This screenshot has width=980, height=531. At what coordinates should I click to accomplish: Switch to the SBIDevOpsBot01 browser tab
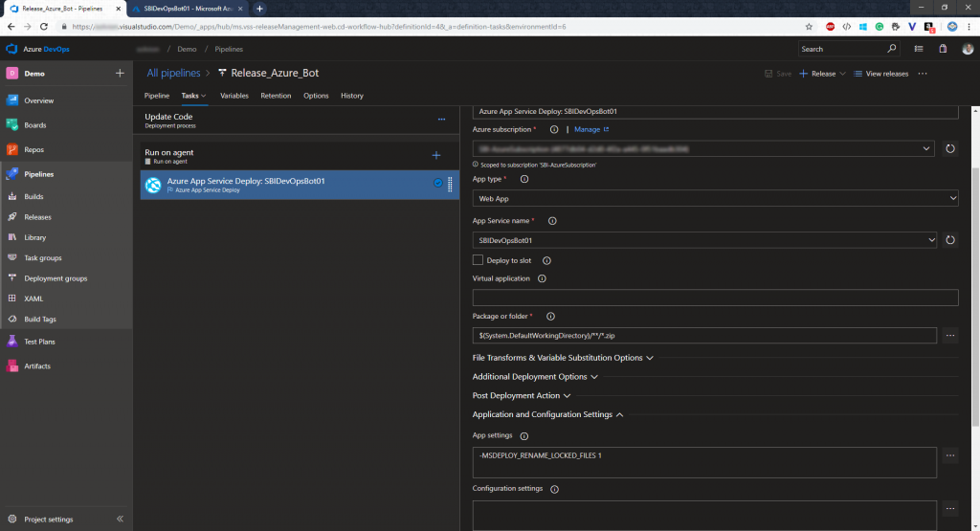click(x=188, y=9)
